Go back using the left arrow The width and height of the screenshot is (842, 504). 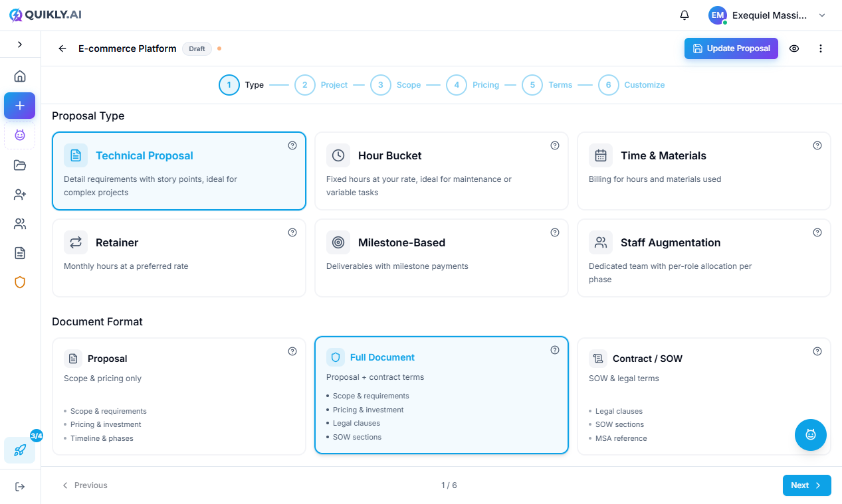point(62,48)
